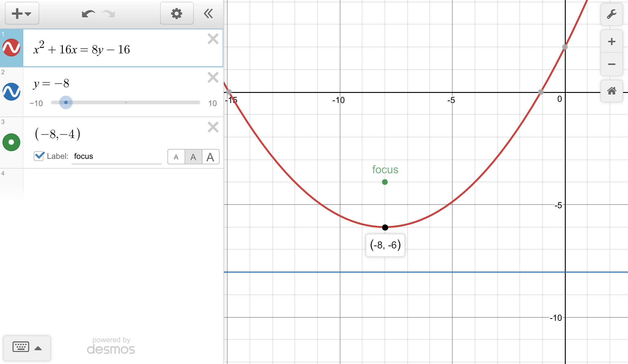
Task: Hide the red parabola expression curve
Action: pyautogui.click(x=11, y=48)
